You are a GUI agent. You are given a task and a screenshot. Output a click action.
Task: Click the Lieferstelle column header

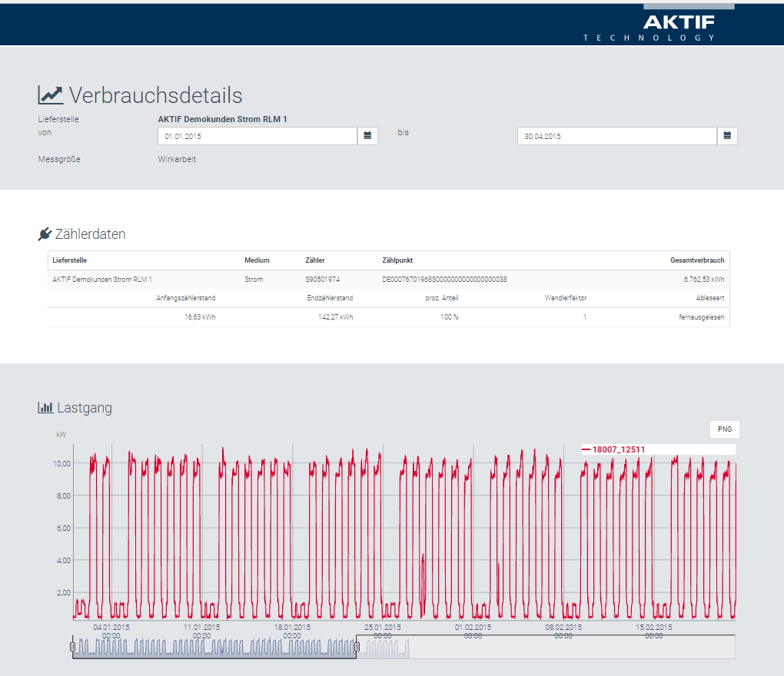(69, 260)
